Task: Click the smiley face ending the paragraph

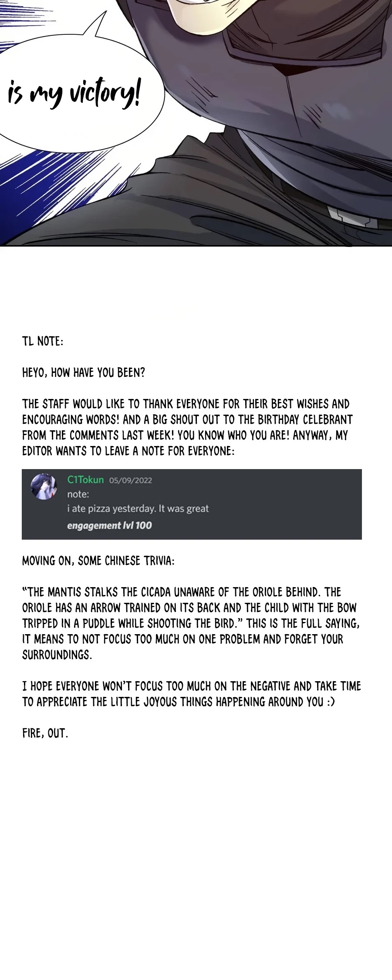Action: (x=331, y=702)
